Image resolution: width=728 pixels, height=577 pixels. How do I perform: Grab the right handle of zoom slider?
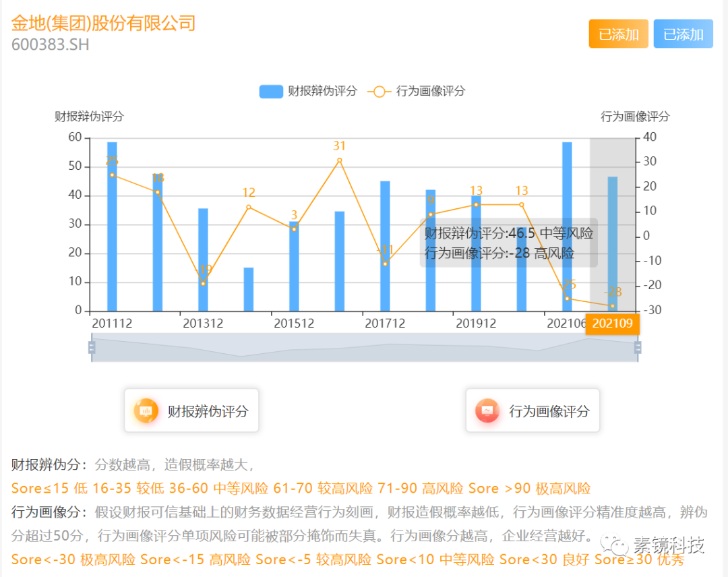(x=638, y=347)
